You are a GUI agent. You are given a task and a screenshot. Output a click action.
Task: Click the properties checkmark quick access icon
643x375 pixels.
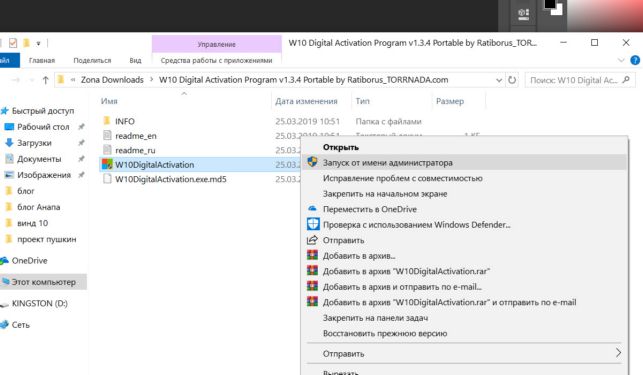point(13,43)
